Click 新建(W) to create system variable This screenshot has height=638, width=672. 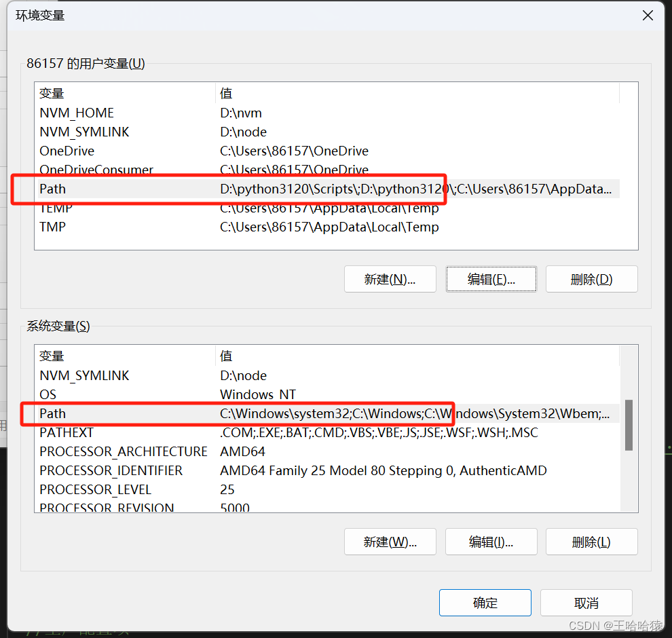pyautogui.click(x=390, y=541)
